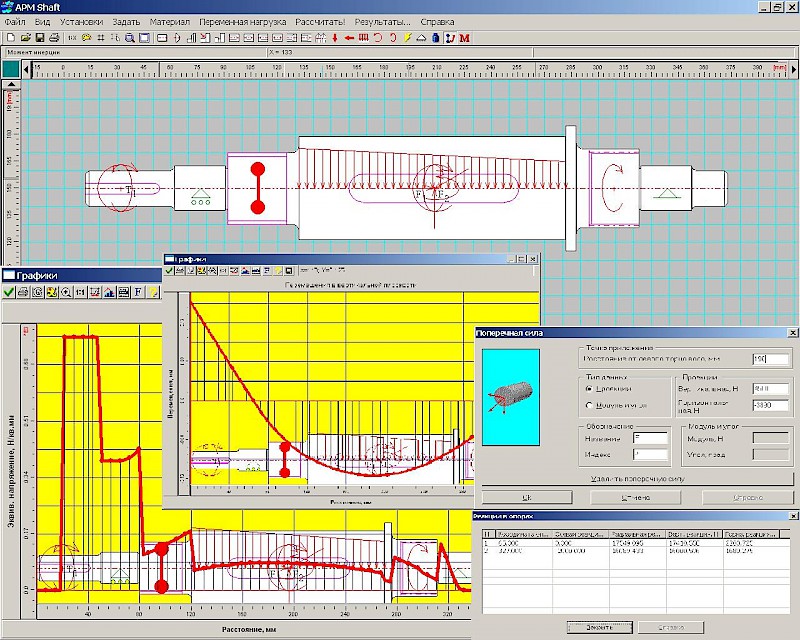This screenshot has width=800, height=640.
Task: Click Ok in the Поперечная сила dialog
Action: click(527, 497)
